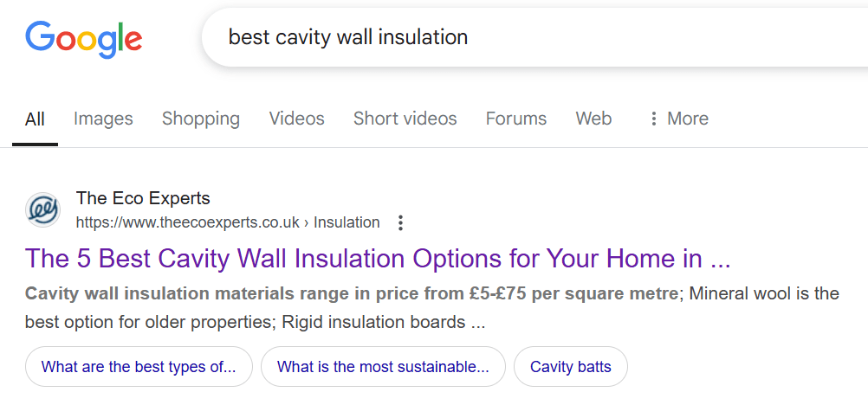Open the 5 Best Cavity Wall Insulation title link
This screenshot has height=405, width=868.
pyautogui.click(x=378, y=258)
